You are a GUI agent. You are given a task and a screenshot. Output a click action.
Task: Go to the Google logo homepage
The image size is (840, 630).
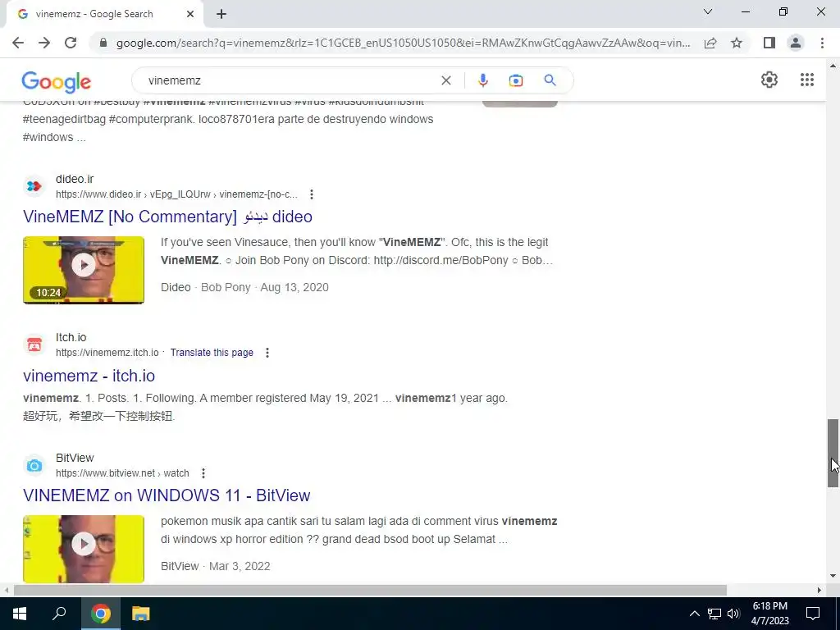pos(57,82)
